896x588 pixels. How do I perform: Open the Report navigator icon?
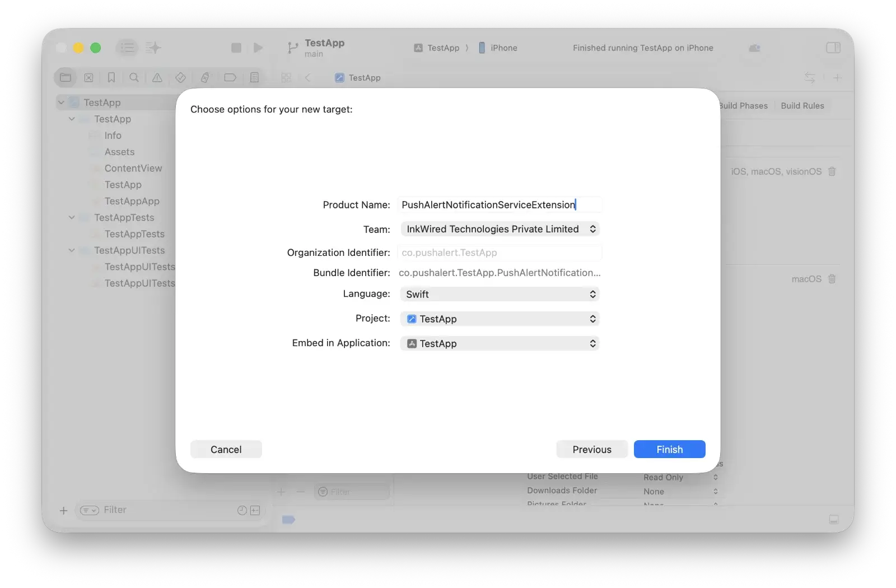click(x=254, y=78)
